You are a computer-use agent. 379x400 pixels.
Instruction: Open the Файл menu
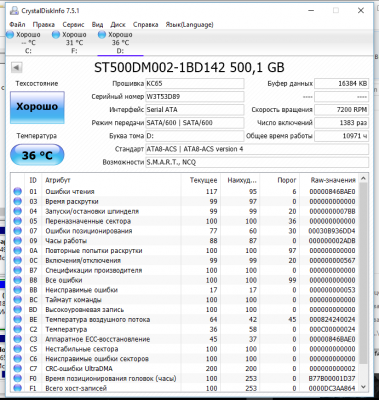click(17, 25)
